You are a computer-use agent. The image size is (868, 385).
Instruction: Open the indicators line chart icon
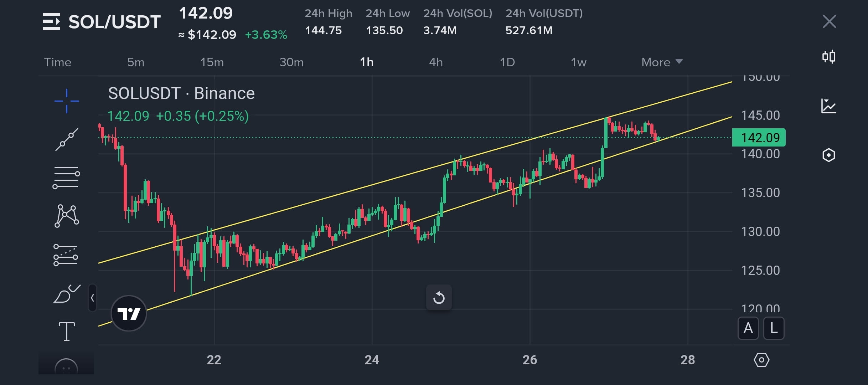click(x=829, y=106)
